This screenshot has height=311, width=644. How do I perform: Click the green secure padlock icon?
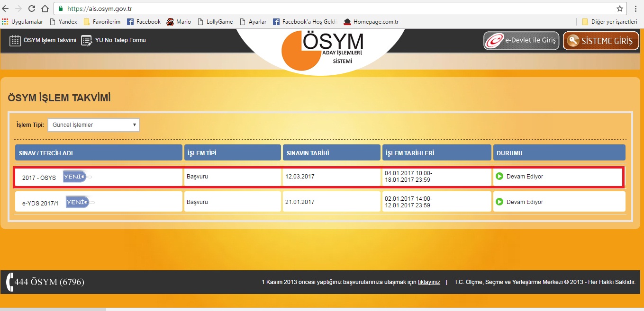click(60, 9)
